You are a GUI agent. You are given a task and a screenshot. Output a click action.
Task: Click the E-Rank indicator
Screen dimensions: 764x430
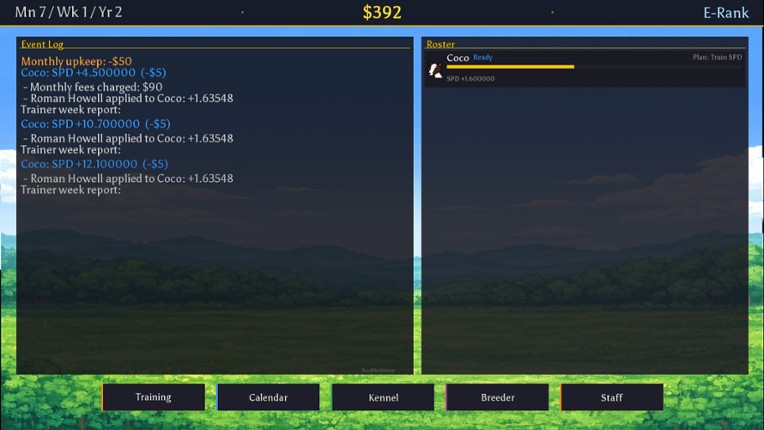(726, 13)
